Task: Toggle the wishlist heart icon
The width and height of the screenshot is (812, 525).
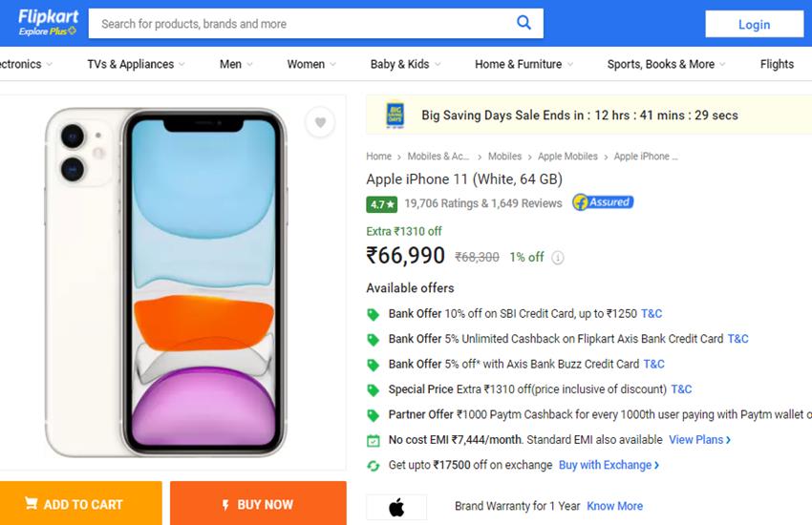Action: coord(320,122)
